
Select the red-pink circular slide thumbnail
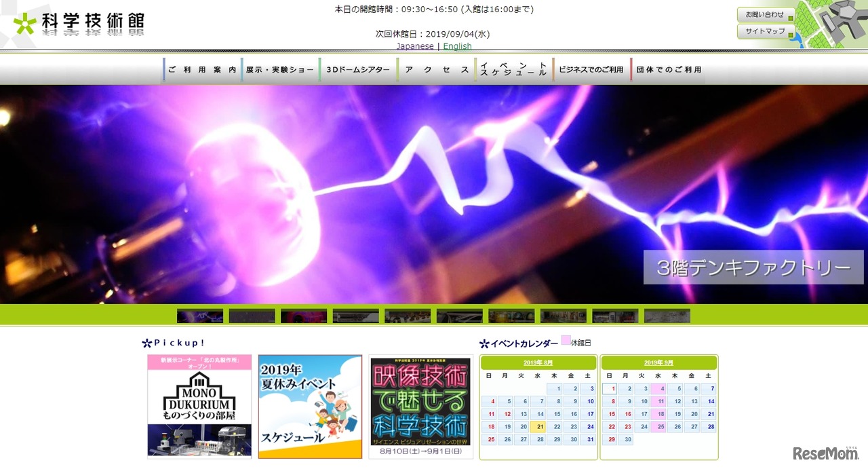(x=304, y=316)
